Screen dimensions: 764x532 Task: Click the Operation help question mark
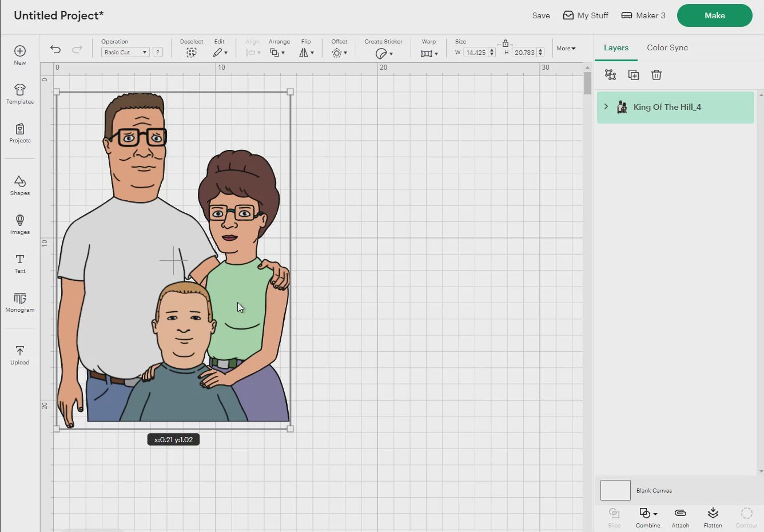click(158, 52)
